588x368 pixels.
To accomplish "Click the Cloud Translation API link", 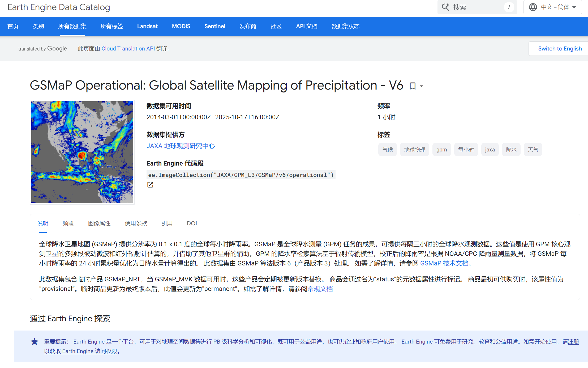I will [x=128, y=49].
